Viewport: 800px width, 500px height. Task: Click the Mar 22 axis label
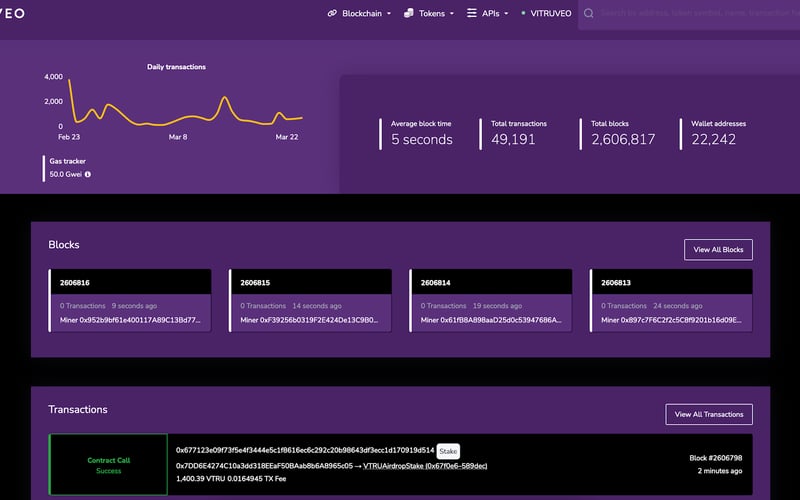click(287, 137)
